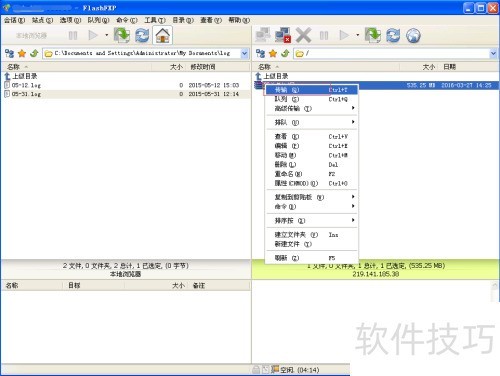This screenshot has width=500, height=376.
Task: Click the remote pane green up-directory arrow
Action: [x=285, y=53]
